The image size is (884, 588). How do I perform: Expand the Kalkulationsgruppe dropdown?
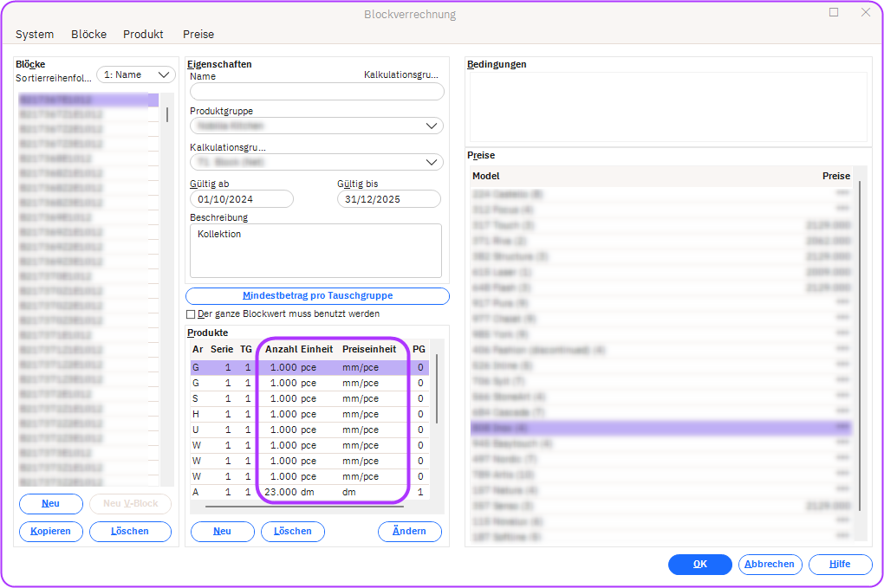tap(316, 162)
